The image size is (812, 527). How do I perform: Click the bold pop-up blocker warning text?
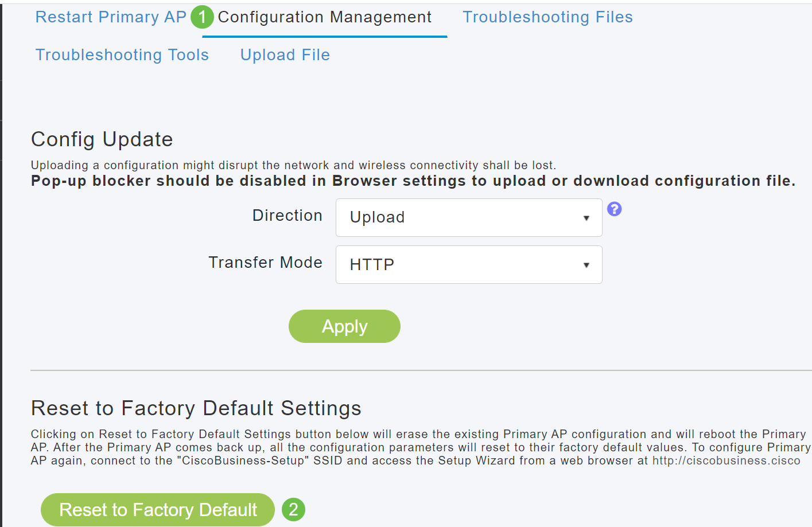click(x=413, y=181)
